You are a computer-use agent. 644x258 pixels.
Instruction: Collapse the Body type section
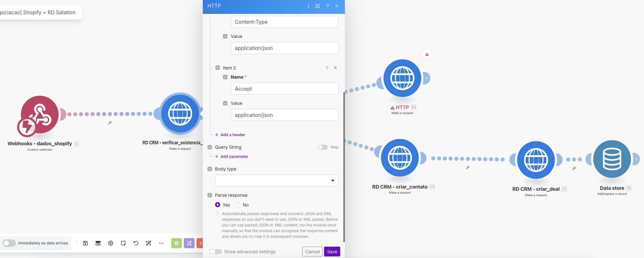pyautogui.click(x=210, y=169)
